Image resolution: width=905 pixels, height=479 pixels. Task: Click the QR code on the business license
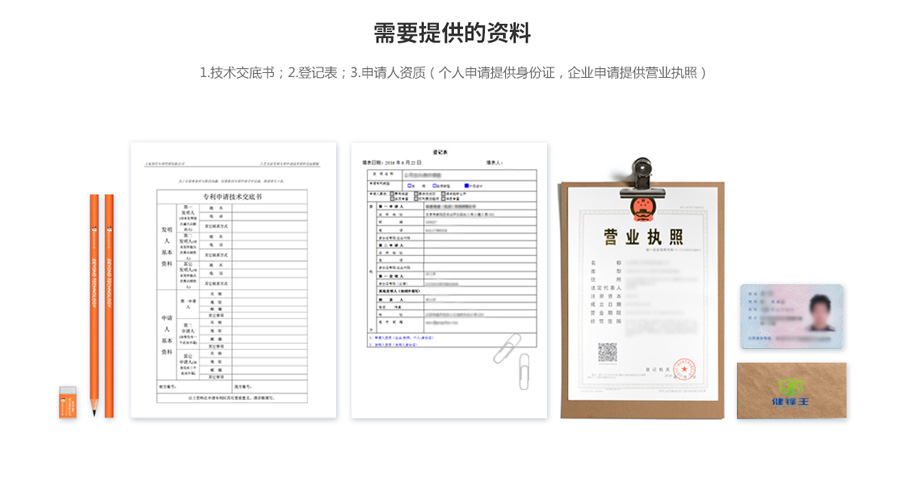click(x=607, y=352)
